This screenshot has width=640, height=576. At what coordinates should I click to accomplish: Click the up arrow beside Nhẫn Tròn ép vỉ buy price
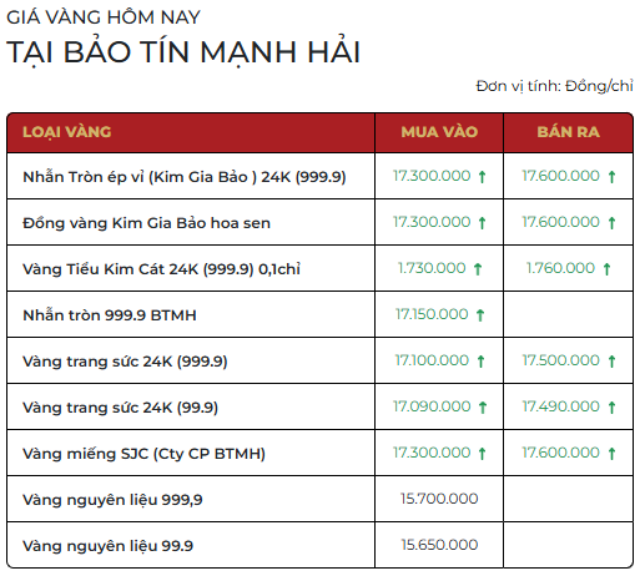(x=482, y=176)
